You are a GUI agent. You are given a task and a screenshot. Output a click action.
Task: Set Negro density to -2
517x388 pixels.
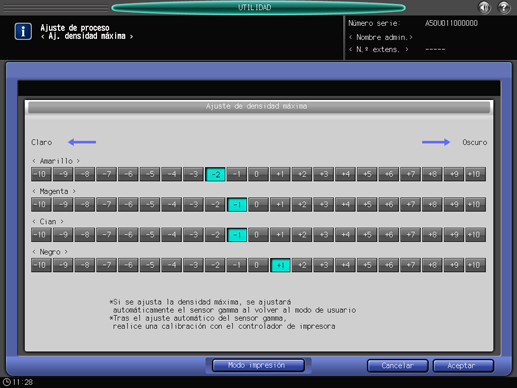click(x=215, y=265)
